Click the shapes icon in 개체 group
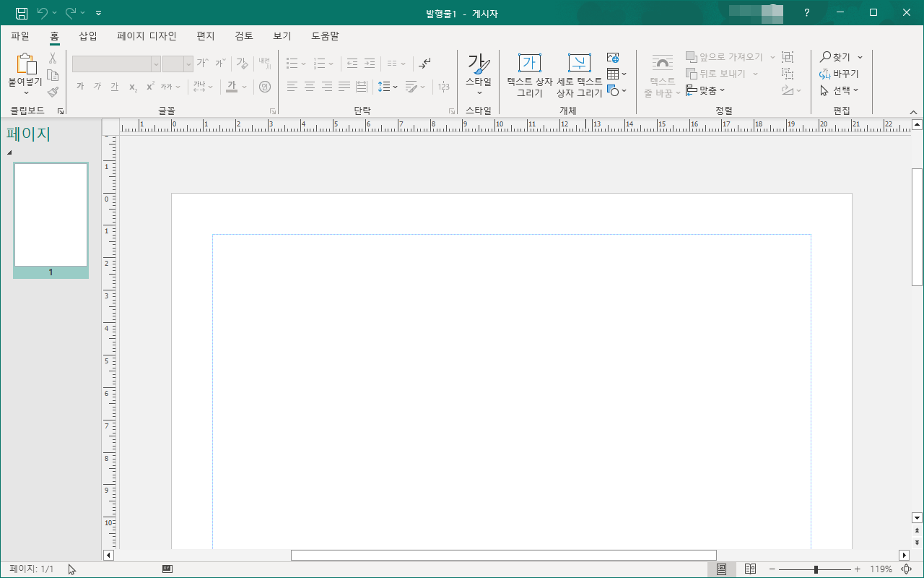Viewport: 924px width, 578px height. [613, 90]
